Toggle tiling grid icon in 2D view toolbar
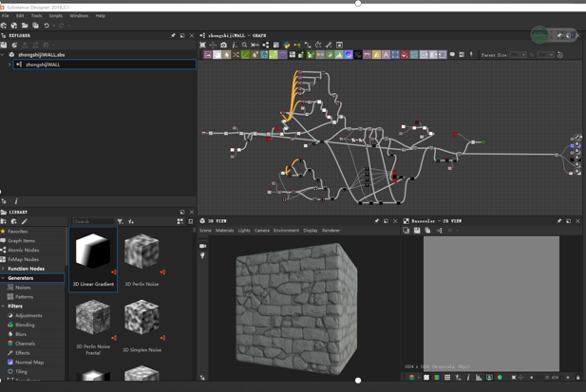The width and height of the screenshot is (586, 392). pos(447,378)
